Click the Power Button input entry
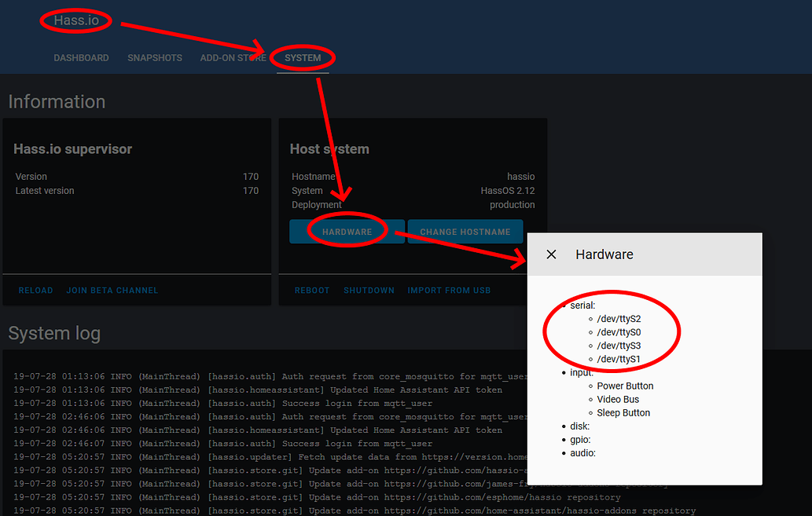Image resolution: width=812 pixels, height=516 pixels. pyautogui.click(x=625, y=386)
